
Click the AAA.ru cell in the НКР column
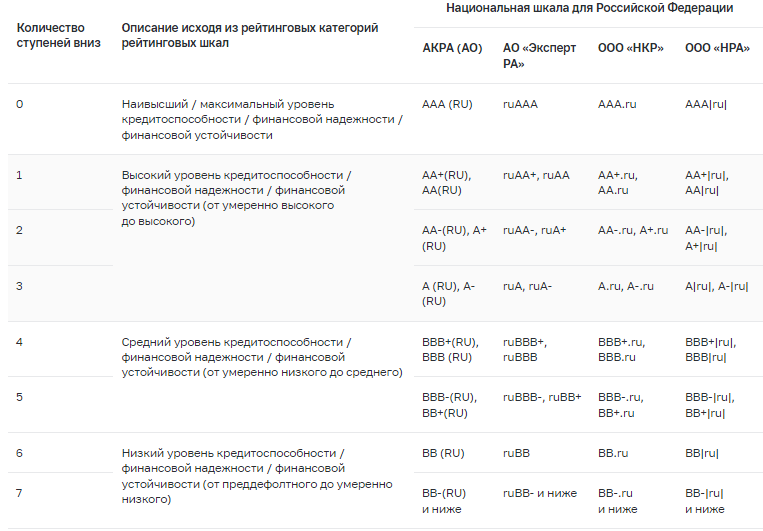pos(617,105)
